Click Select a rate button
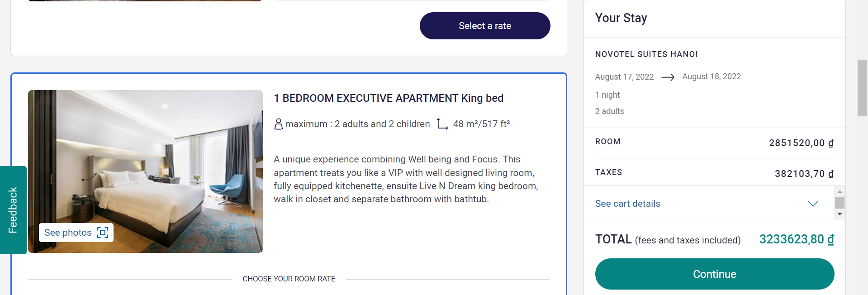This screenshot has width=868, height=295. coord(485,26)
